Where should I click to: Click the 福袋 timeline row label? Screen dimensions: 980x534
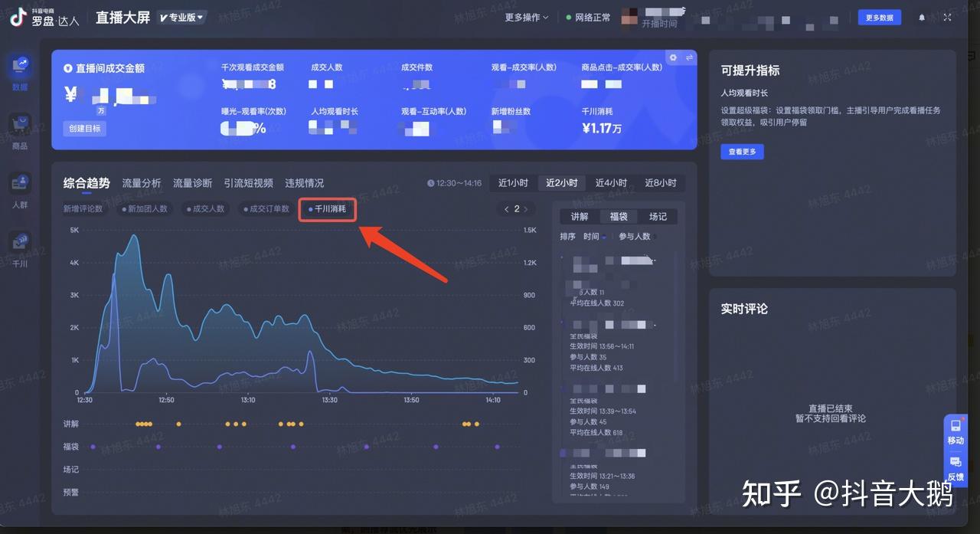coord(70,447)
